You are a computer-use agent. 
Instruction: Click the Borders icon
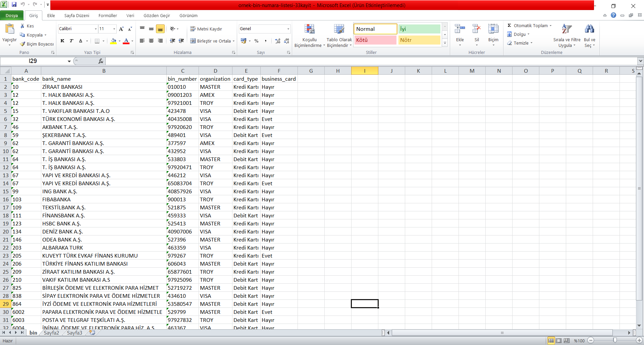[97, 41]
